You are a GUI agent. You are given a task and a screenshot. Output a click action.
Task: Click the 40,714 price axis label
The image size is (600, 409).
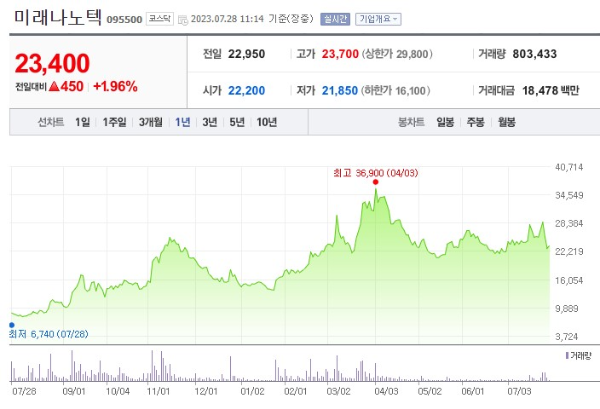tap(569, 167)
